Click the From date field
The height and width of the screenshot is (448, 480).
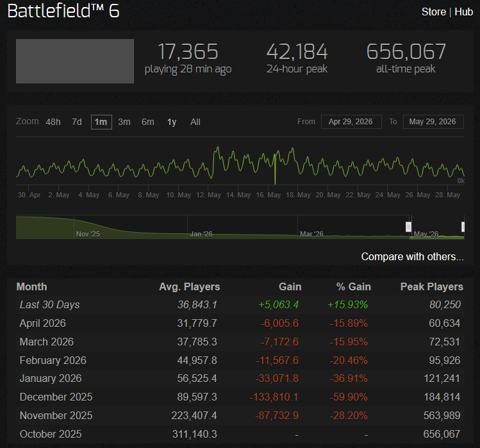coord(351,122)
